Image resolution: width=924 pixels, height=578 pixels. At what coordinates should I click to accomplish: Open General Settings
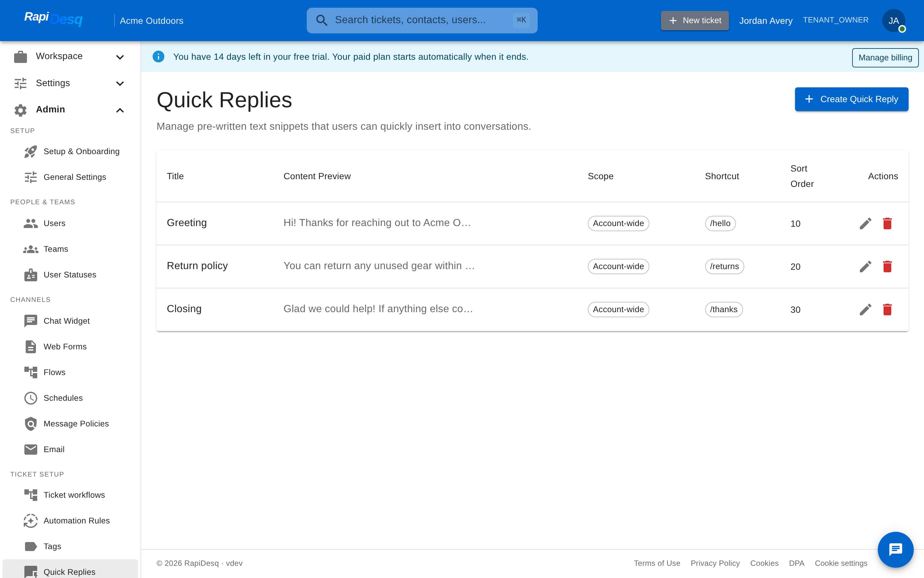(x=70, y=177)
